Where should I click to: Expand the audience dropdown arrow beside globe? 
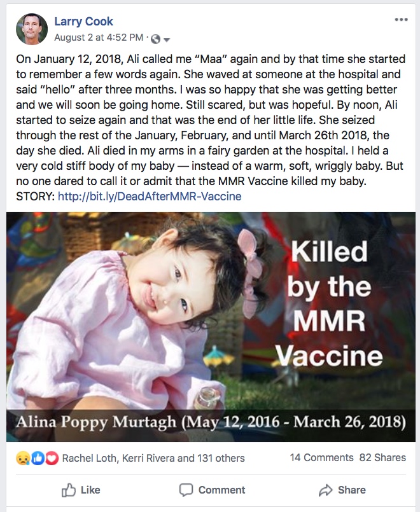[167, 40]
